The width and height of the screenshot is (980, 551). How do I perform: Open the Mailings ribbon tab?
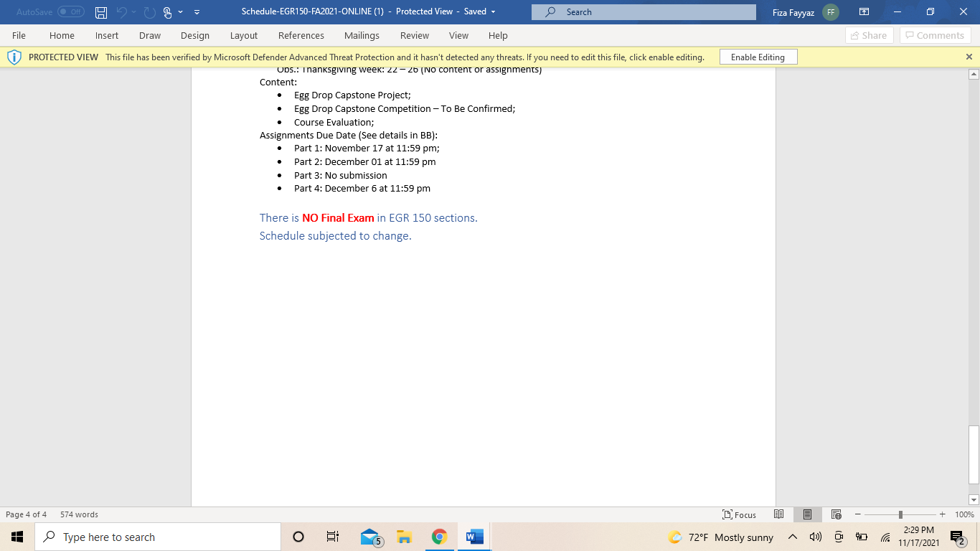click(x=362, y=36)
